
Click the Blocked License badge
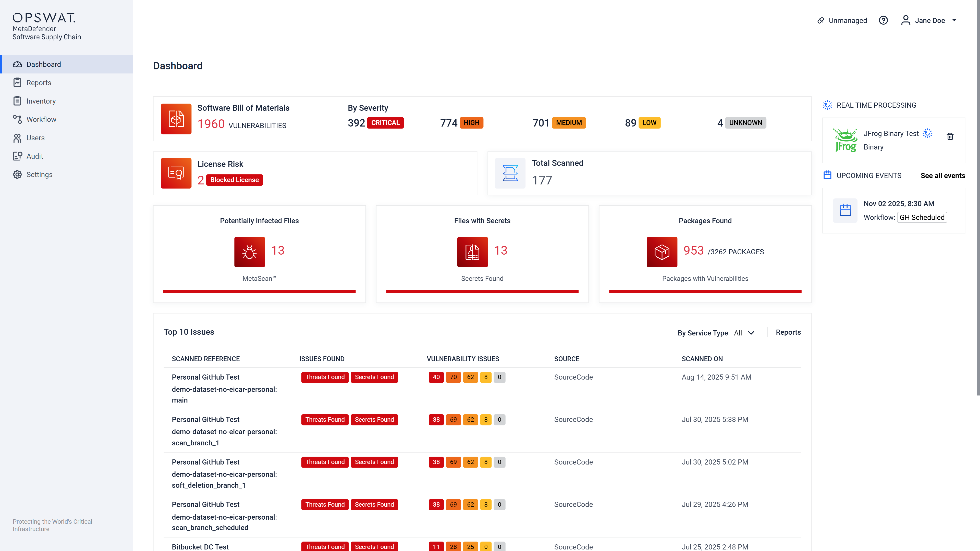pyautogui.click(x=234, y=180)
